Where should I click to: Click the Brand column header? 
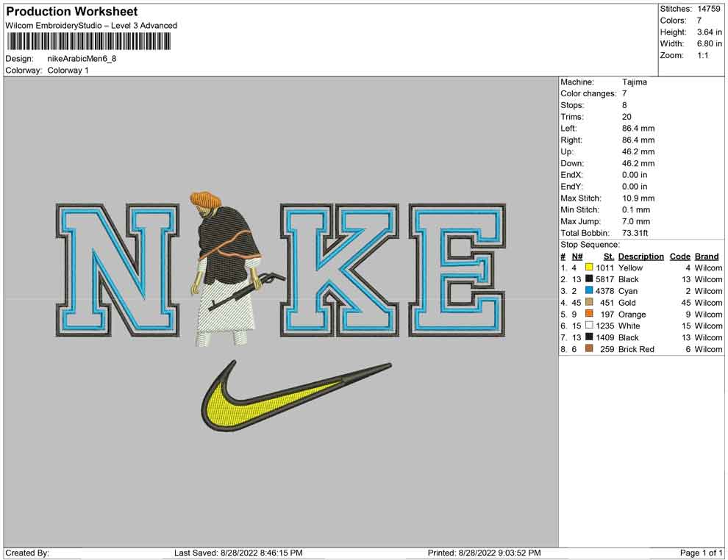706,256
